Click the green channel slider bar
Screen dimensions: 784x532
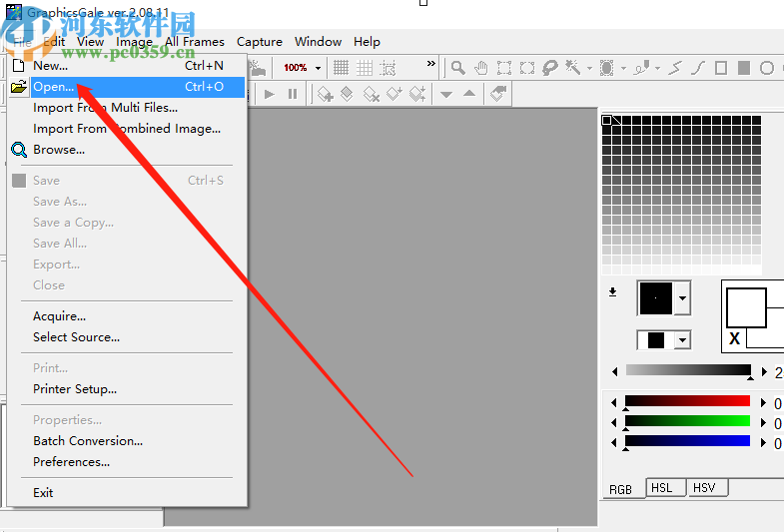(687, 421)
